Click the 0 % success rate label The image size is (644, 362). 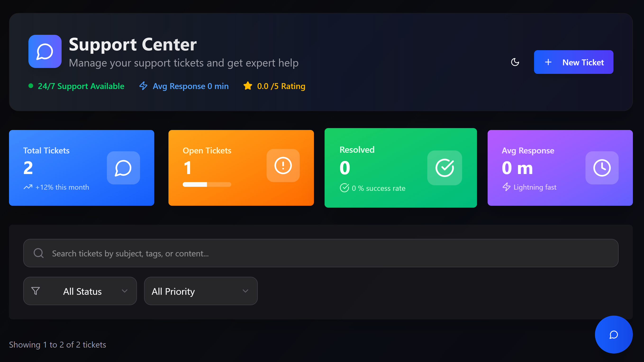(378, 188)
